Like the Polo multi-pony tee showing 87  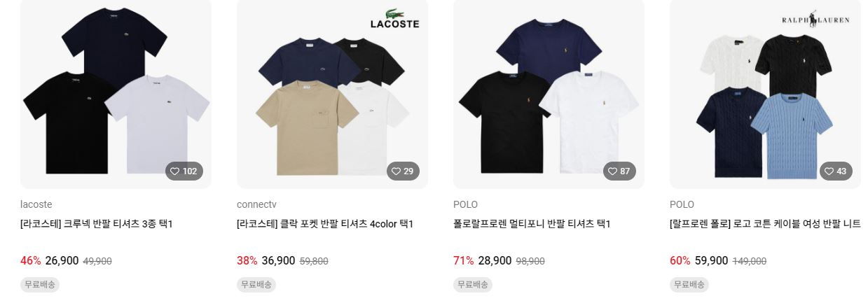619,171
